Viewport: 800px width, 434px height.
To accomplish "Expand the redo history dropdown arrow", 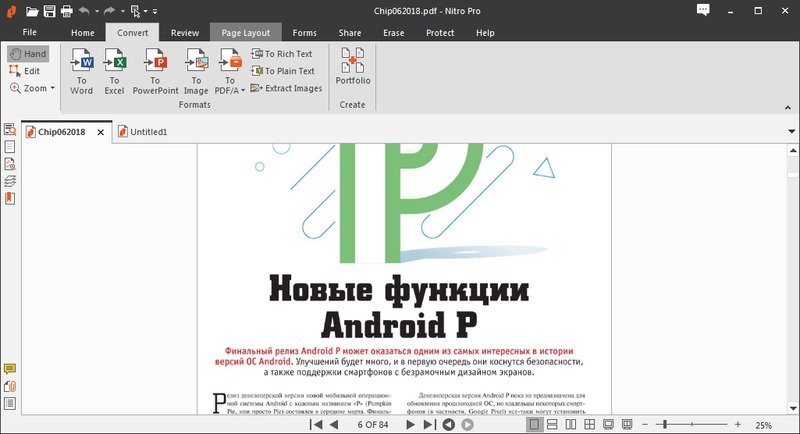I will pyautogui.click(x=122, y=11).
